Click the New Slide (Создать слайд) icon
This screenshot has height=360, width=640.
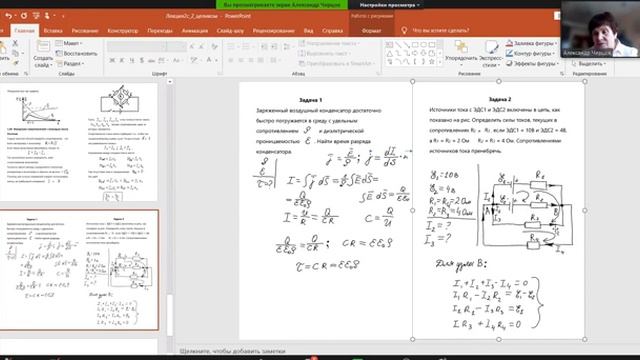click(43, 46)
